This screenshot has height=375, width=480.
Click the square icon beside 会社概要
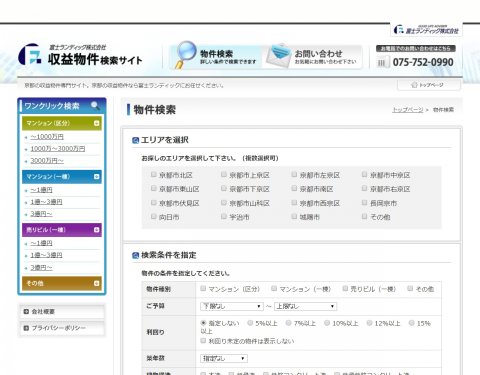(26, 312)
